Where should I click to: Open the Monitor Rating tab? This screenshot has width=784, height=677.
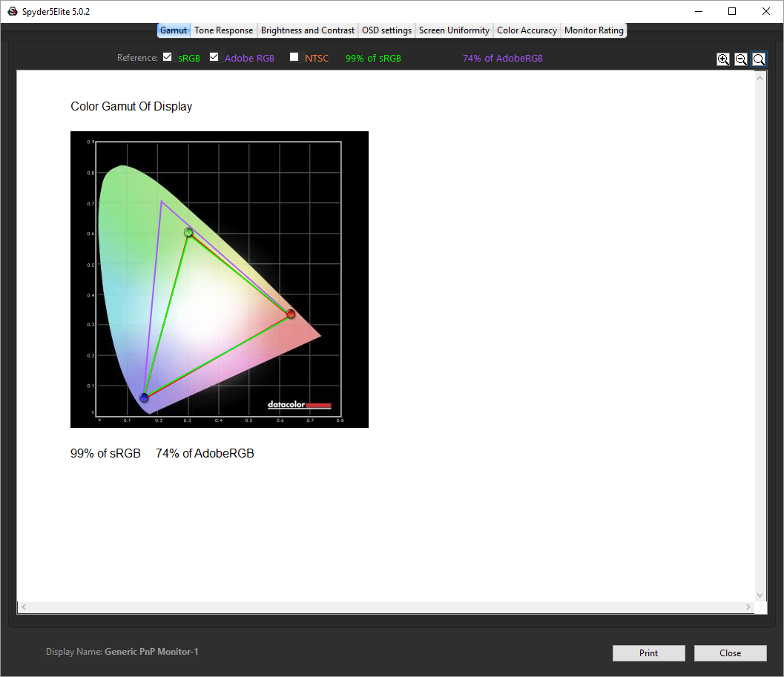pyautogui.click(x=593, y=30)
